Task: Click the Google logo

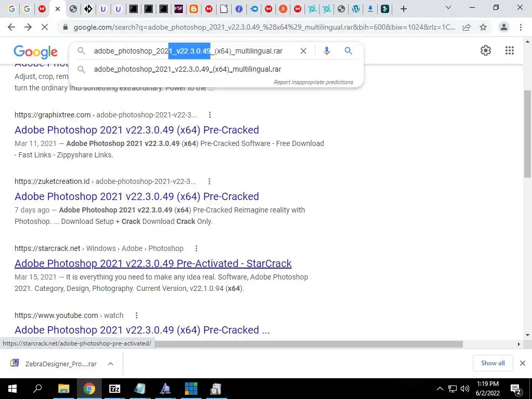Action: 36,51
